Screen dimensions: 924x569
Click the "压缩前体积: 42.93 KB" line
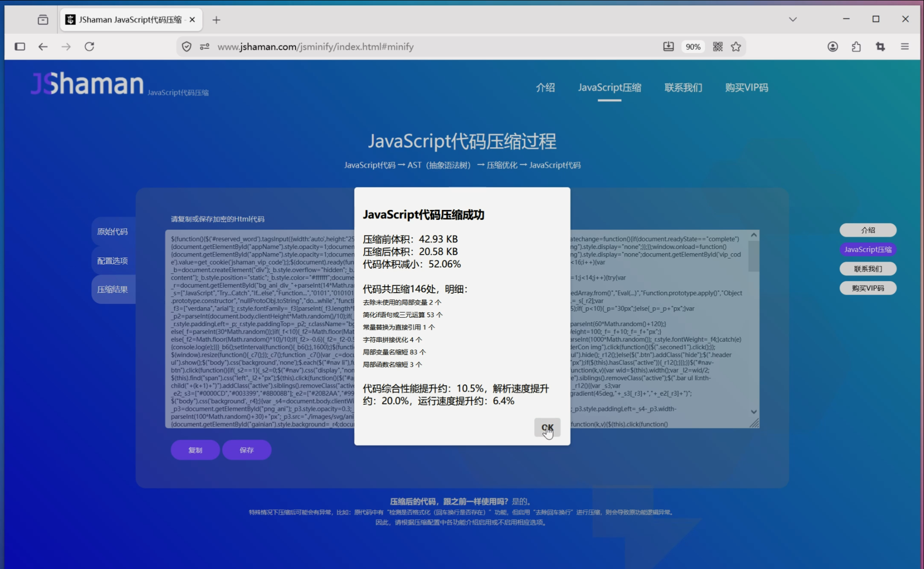[x=410, y=239]
